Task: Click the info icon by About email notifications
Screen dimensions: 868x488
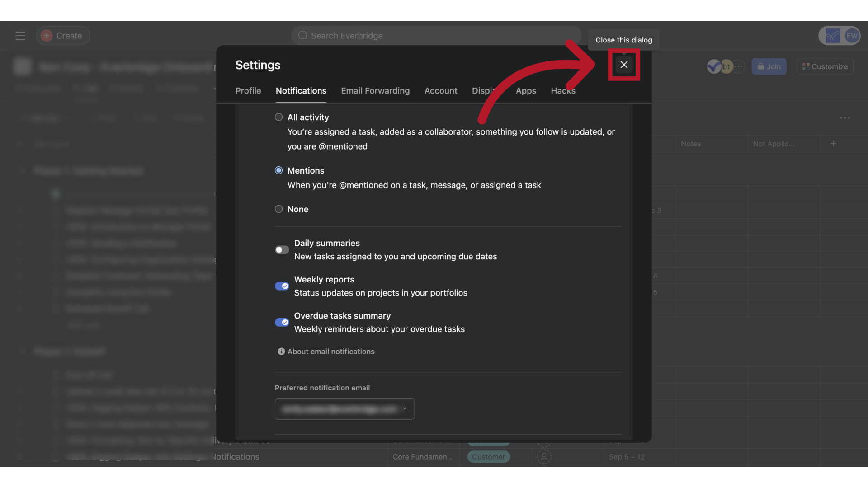Action: (x=281, y=351)
